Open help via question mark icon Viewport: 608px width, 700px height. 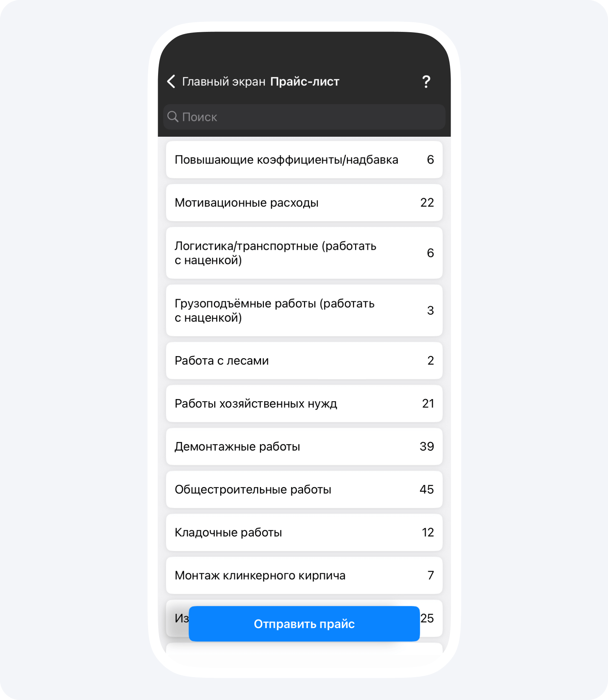(x=426, y=82)
